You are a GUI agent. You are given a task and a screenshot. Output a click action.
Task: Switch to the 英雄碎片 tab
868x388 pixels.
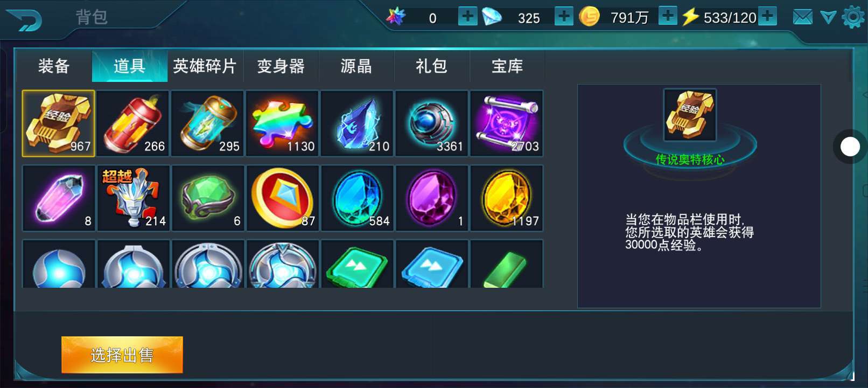point(205,66)
